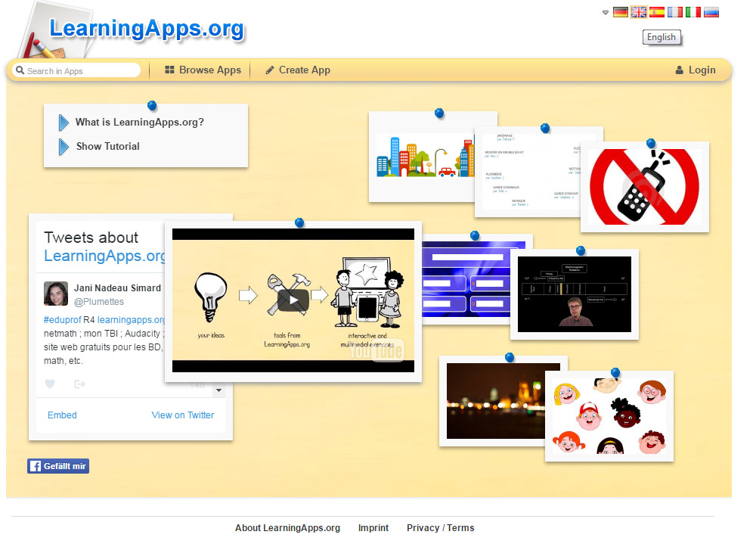Click the Facebook Gefällt mir button

click(x=58, y=466)
